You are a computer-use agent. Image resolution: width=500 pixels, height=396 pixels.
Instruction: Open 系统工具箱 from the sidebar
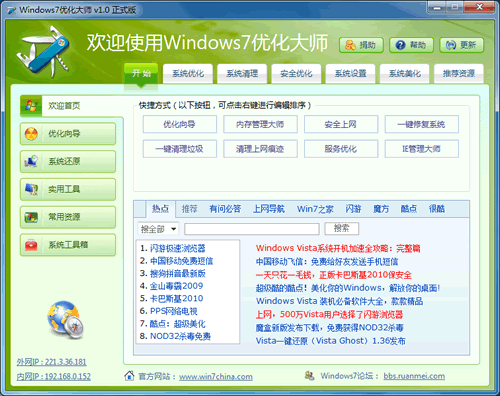pyautogui.click(x=68, y=245)
